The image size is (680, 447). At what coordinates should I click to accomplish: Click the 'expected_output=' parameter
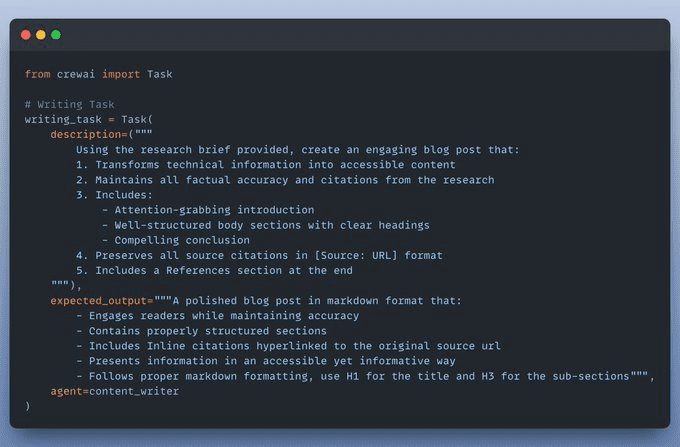(x=102, y=301)
